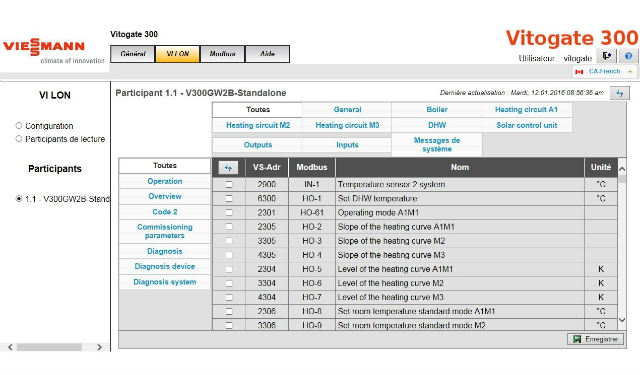Click the refresh icon next to Dernière actualisation

tap(620, 93)
